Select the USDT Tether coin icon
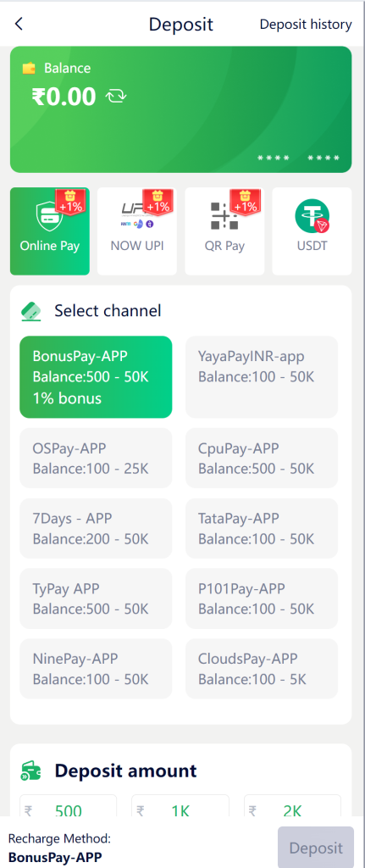The image size is (365, 868). (312, 216)
